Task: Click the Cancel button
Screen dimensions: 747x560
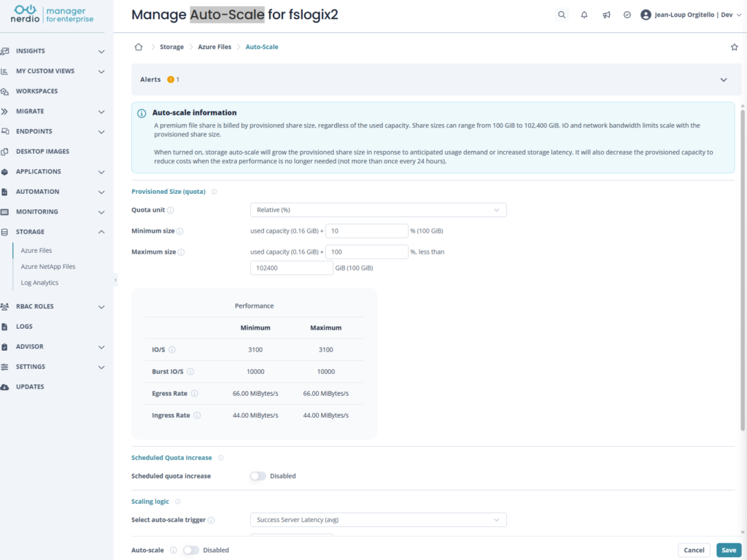Action: tap(694, 550)
